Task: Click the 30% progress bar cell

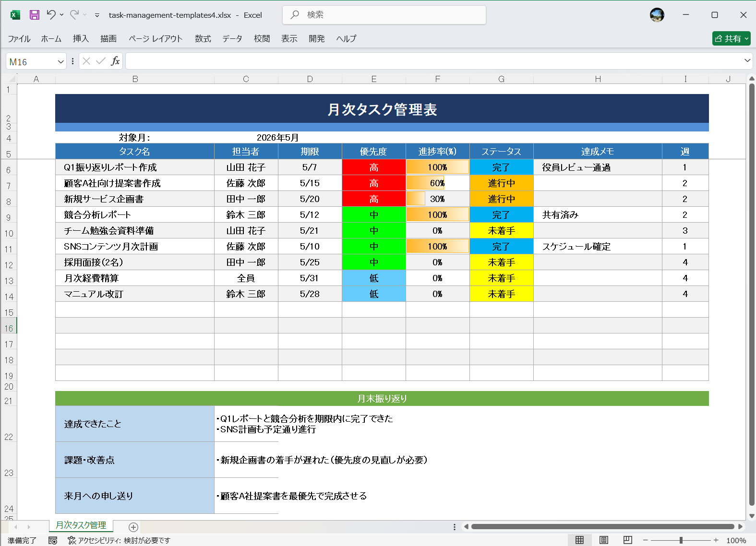Action: pyautogui.click(x=438, y=199)
